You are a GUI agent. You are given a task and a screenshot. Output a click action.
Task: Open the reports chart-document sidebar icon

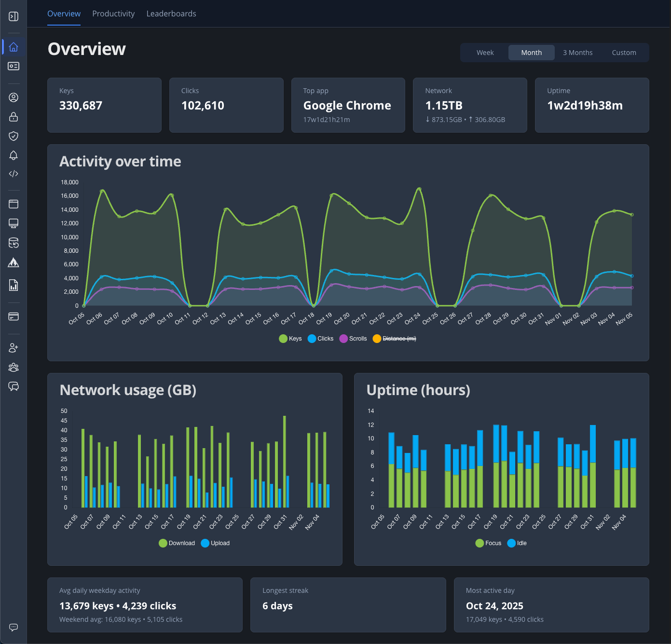point(14,285)
